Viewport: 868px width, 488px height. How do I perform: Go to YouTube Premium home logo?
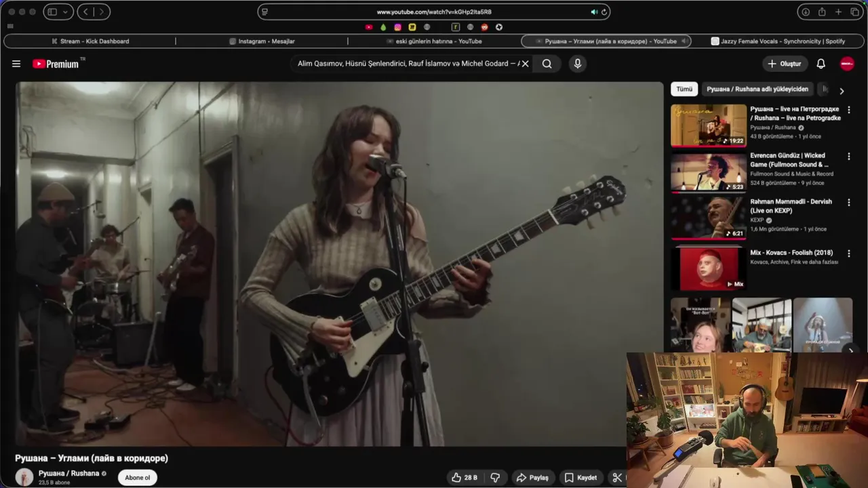point(56,64)
